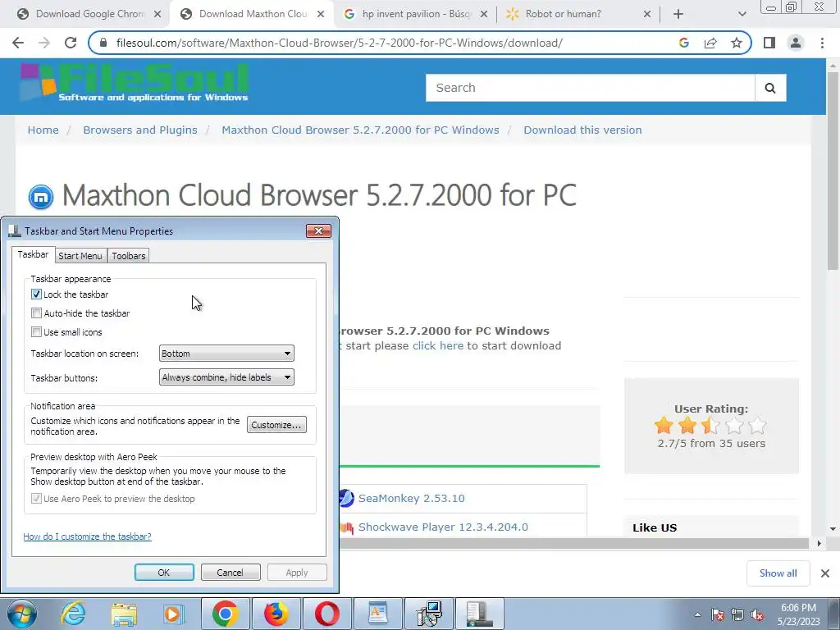
Task: Close the downloads bar with X
Action: (x=825, y=573)
